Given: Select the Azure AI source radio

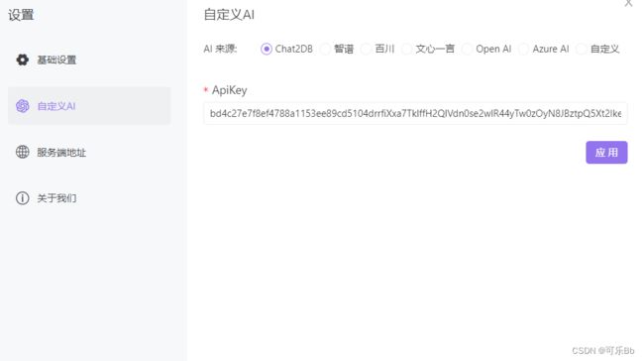Looking at the screenshot, I should 523,49.
